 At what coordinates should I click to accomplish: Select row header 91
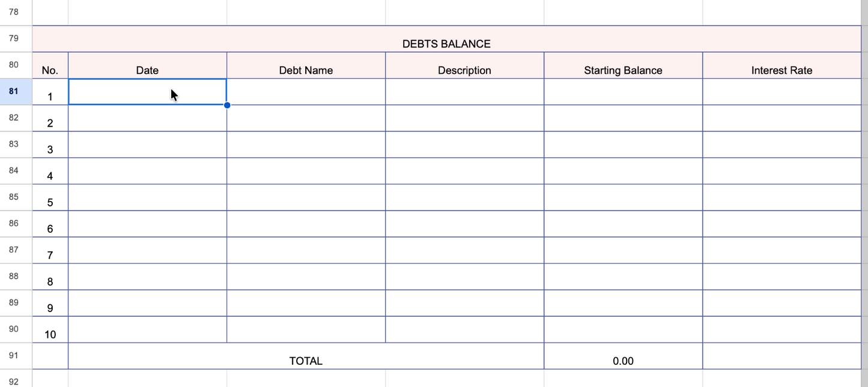click(x=16, y=356)
